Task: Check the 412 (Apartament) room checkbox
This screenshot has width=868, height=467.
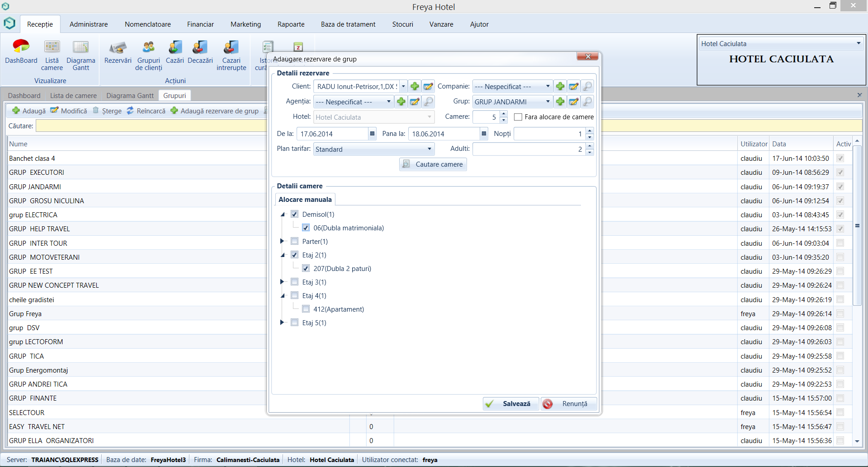Action: click(306, 309)
